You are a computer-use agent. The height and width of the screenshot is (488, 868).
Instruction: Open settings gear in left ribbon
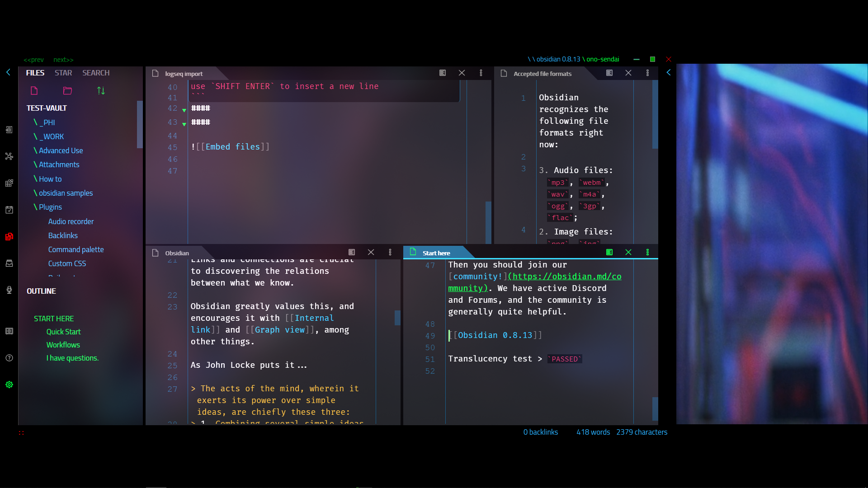point(9,385)
